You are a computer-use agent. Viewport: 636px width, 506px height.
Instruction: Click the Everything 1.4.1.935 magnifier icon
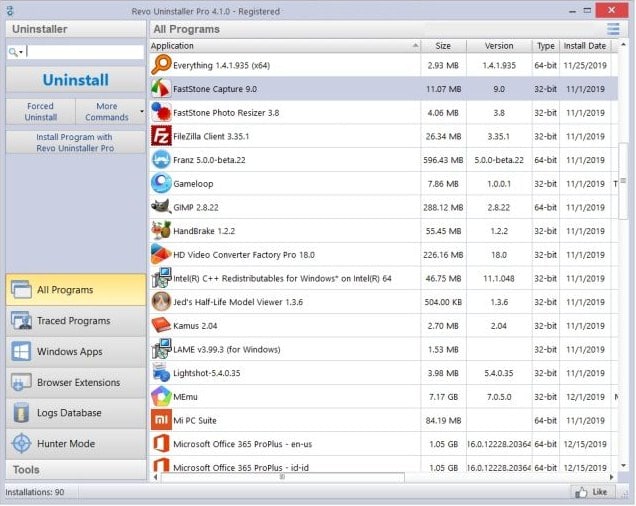click(161, 65)
